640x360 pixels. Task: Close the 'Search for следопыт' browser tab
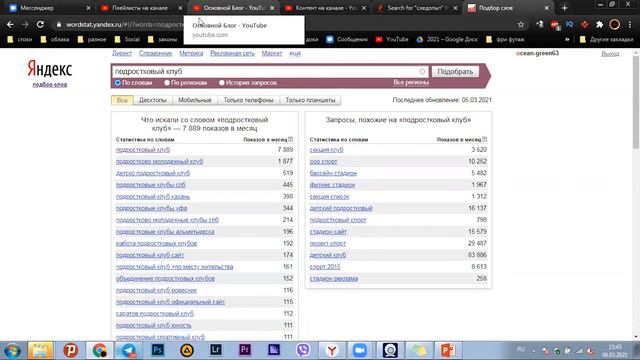[x=456, y=8]
